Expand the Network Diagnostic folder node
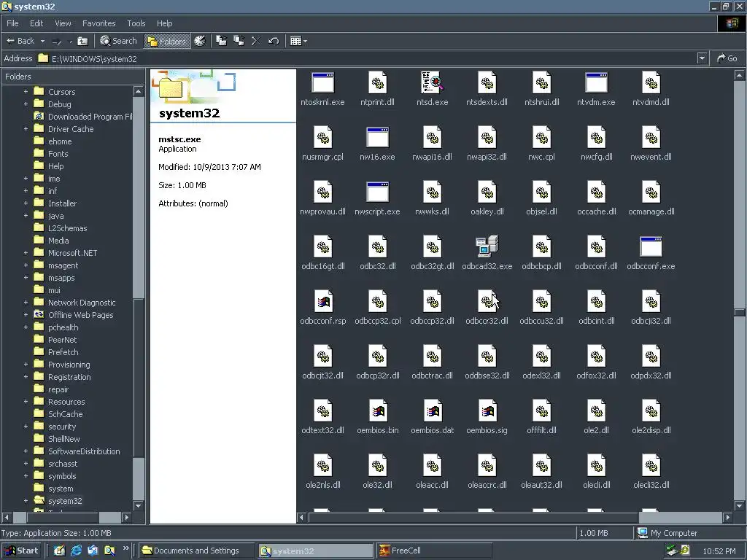The height and width of the screenshot is (560, 747). [x=26, y=302]
